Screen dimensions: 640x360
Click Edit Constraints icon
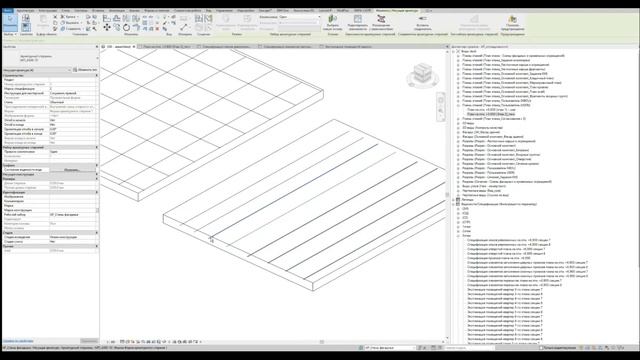358,19
